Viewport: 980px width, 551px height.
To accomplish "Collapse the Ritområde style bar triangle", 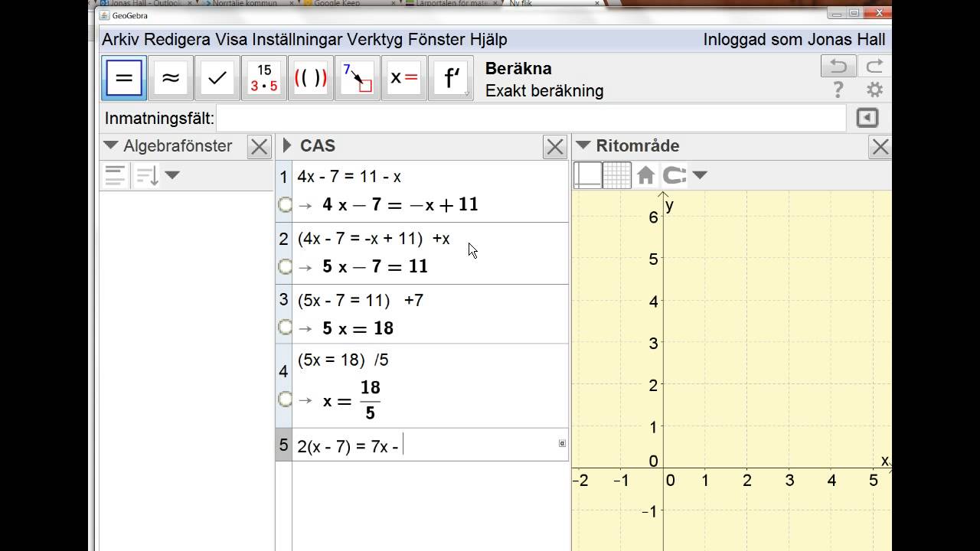I will point(583,145).
